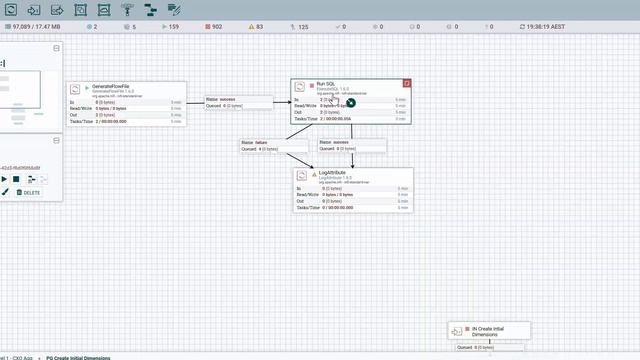This screenshot has width=640, height=360.
Task: Click the queued 97,089 / 17.47 MB status
Action: [x=33, y=27]
